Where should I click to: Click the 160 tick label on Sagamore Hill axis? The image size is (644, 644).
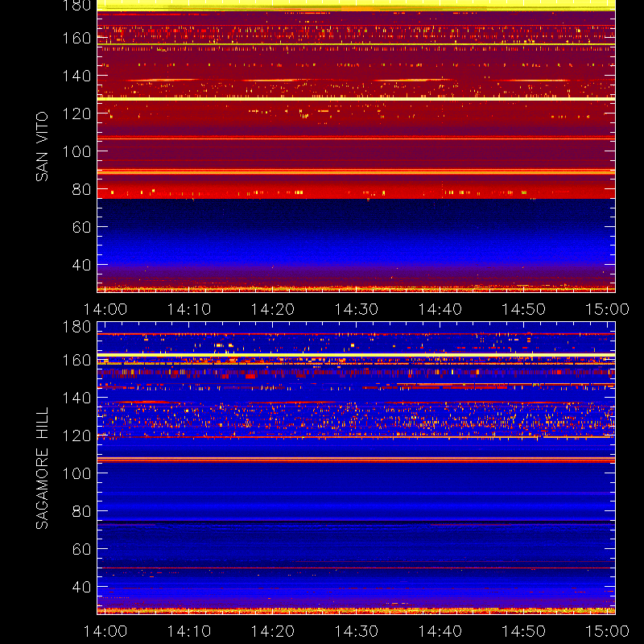[76, 360]
